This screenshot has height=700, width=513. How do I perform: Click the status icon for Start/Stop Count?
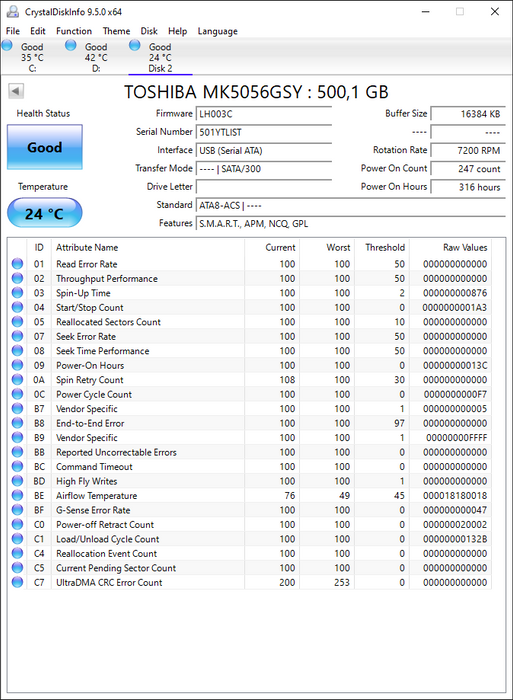point(17,307)
